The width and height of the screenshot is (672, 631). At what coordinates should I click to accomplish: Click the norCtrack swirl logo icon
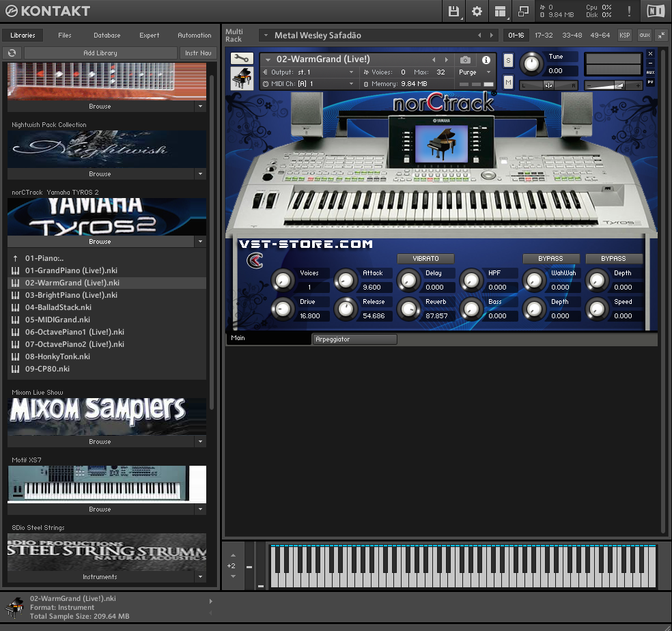pos(255,260)
